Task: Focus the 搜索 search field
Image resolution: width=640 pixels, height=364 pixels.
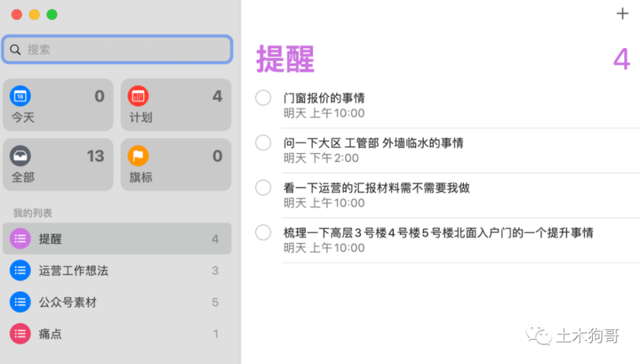Action: coord(117,49)
